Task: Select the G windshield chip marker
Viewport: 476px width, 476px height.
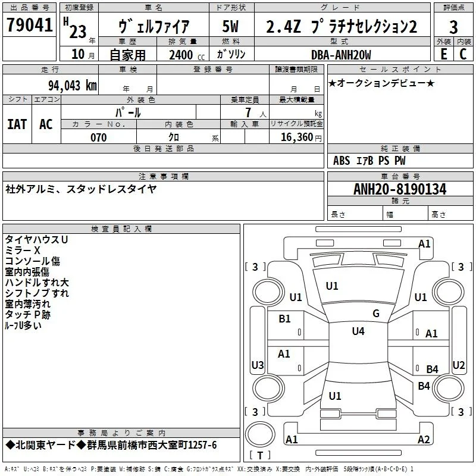Action: [376, 314]
